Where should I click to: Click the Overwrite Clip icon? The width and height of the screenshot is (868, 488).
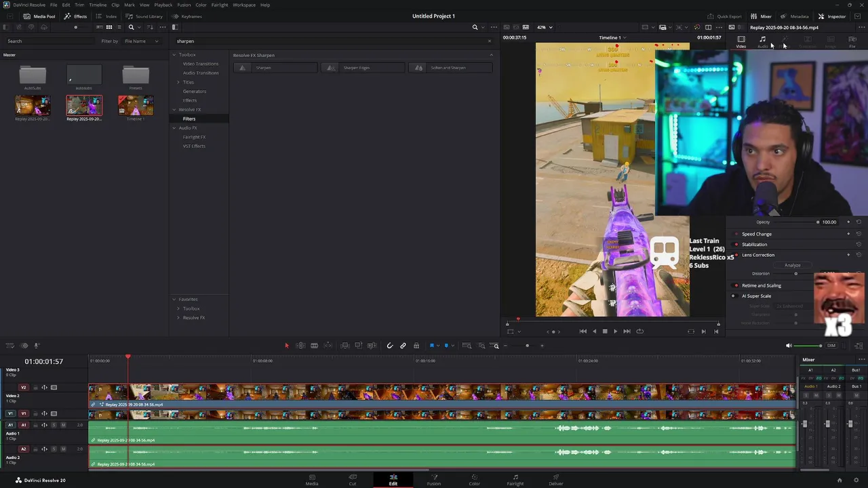pos(359,346)
